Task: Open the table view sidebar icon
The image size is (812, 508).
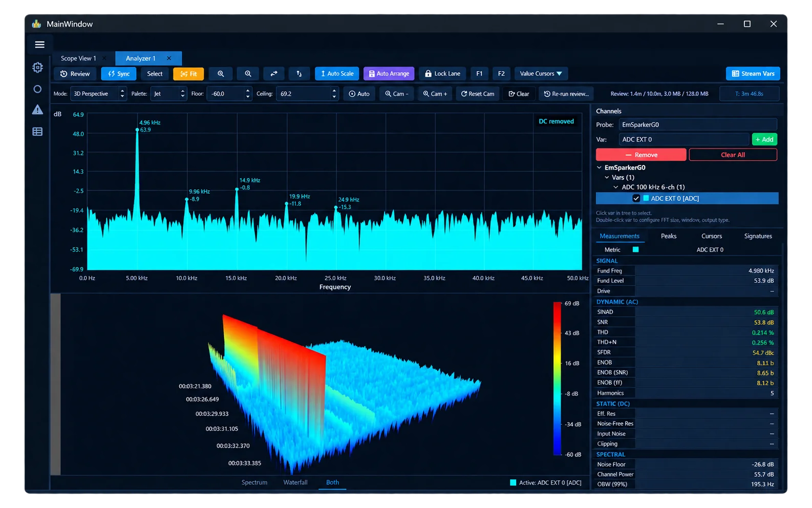Action: point(37,132)
